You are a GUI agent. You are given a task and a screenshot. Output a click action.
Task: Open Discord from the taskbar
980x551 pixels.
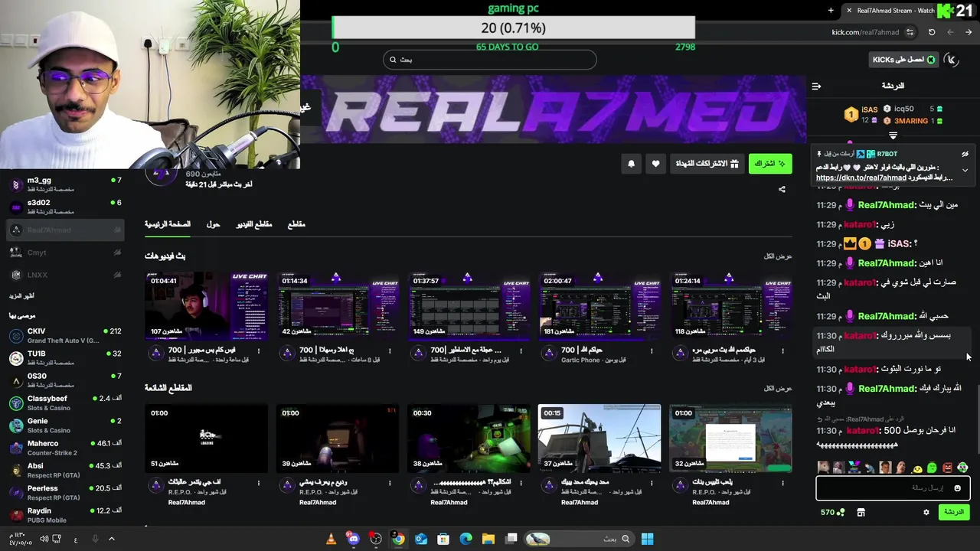point(353,539)
